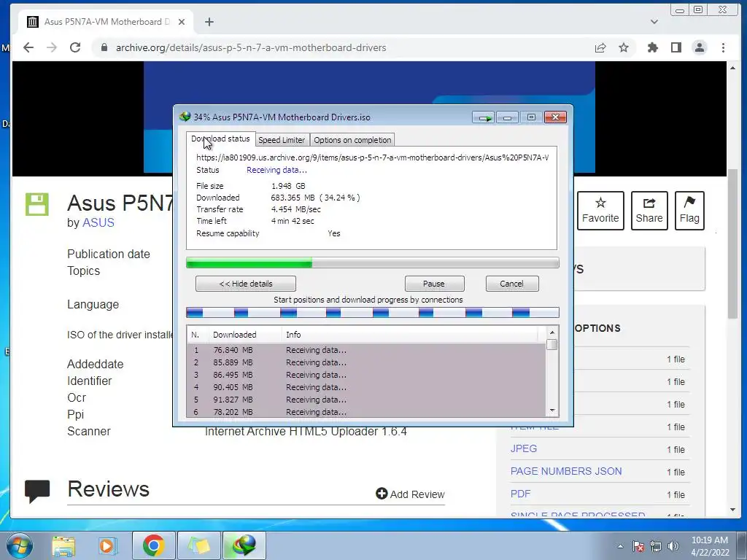The height and width of the screenshot is (560, 747).
Task: Select connection row 1 with 76.840 MB
Action: [366, 350]
